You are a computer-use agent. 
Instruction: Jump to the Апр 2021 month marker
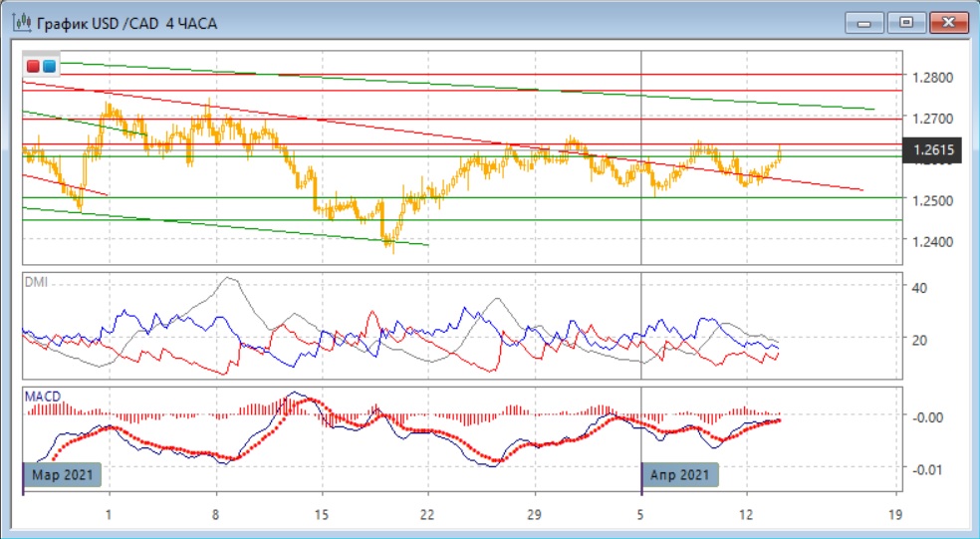(x=681, y=474)
